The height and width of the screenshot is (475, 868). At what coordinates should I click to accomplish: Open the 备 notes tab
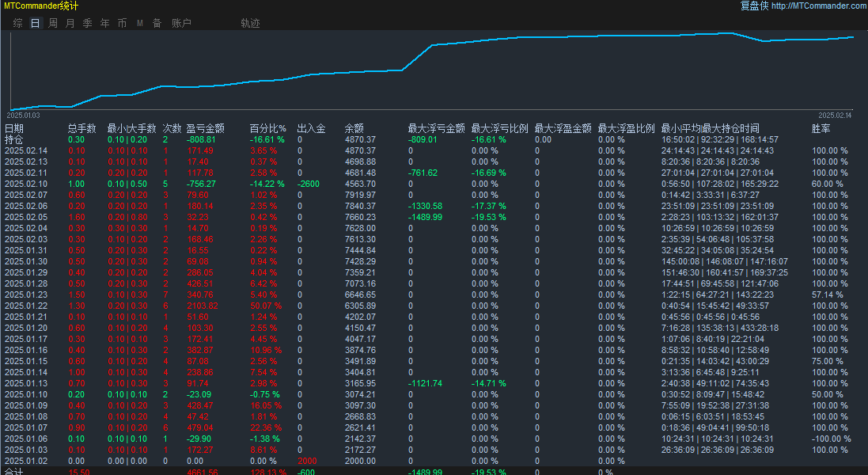click(157, 23)
